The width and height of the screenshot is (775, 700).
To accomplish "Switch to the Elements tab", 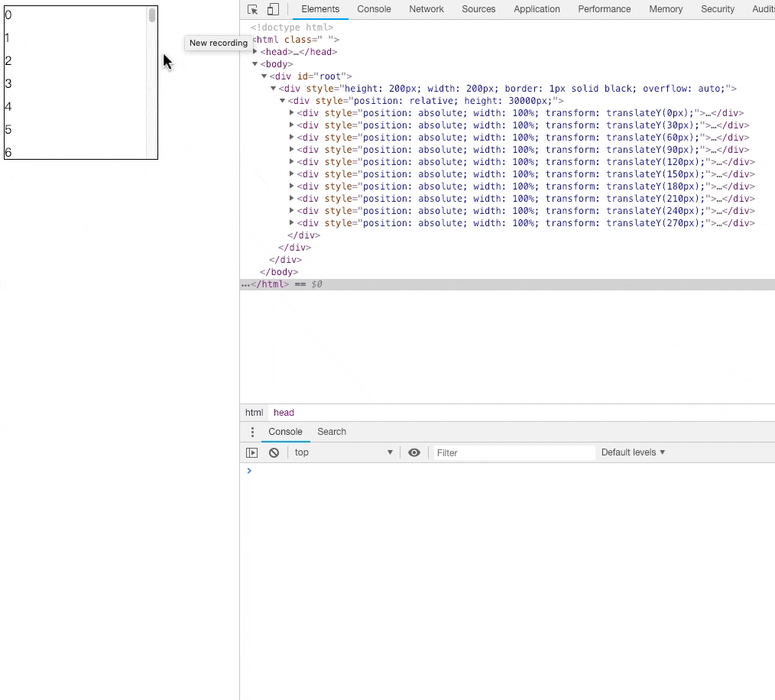I will 320,9.
